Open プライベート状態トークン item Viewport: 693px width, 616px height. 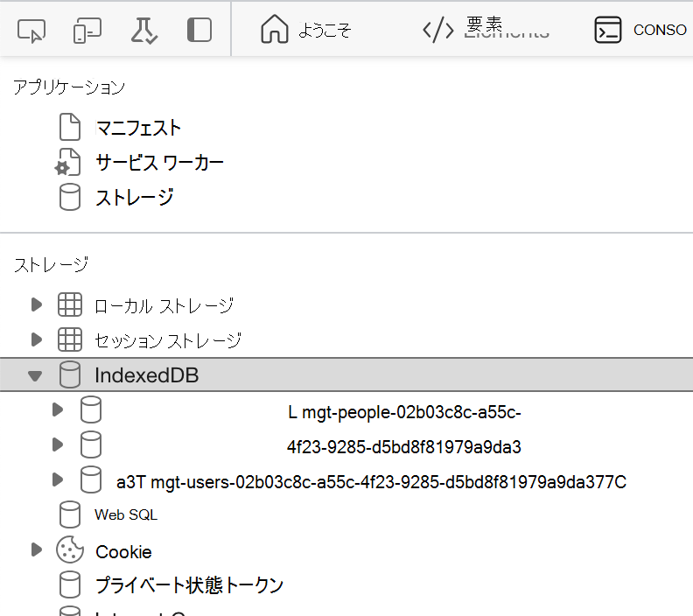[x=189, y=585]
